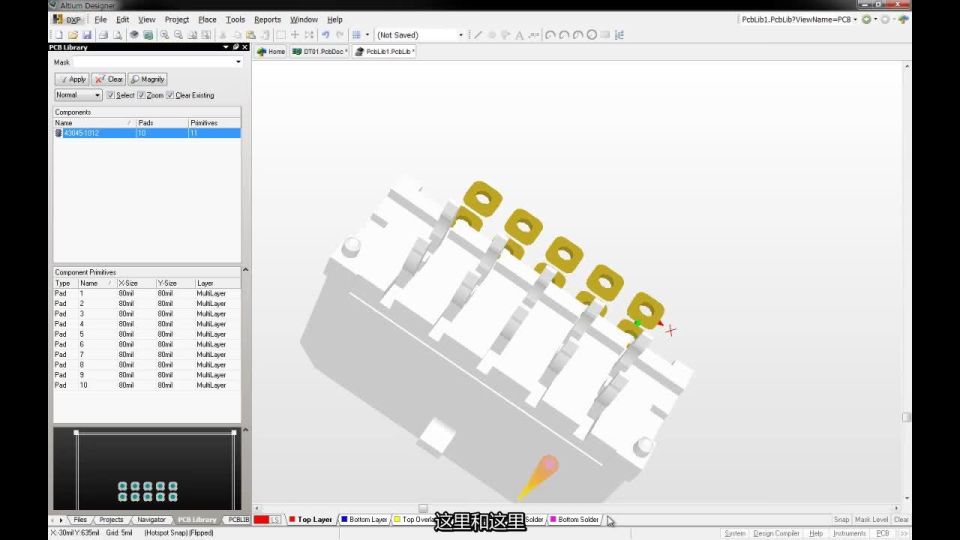Click the green navigation back icon

tap(866, 20)
